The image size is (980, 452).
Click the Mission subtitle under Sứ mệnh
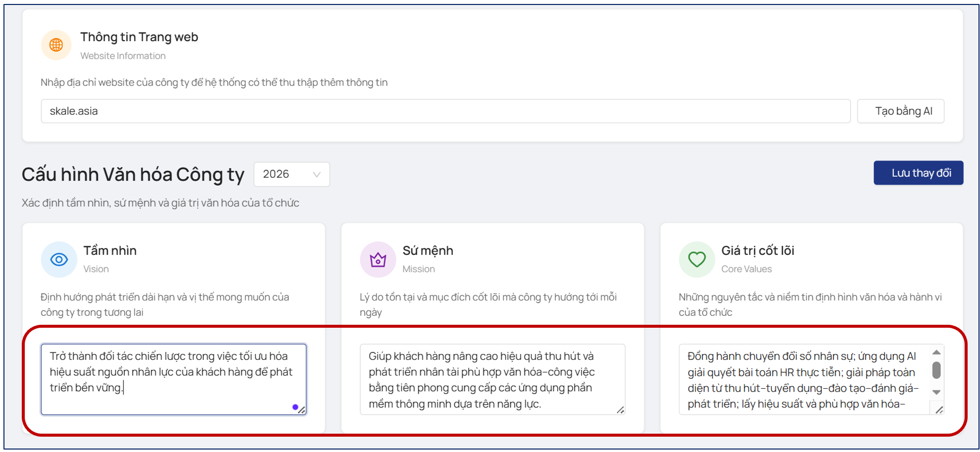coord(419,269)
